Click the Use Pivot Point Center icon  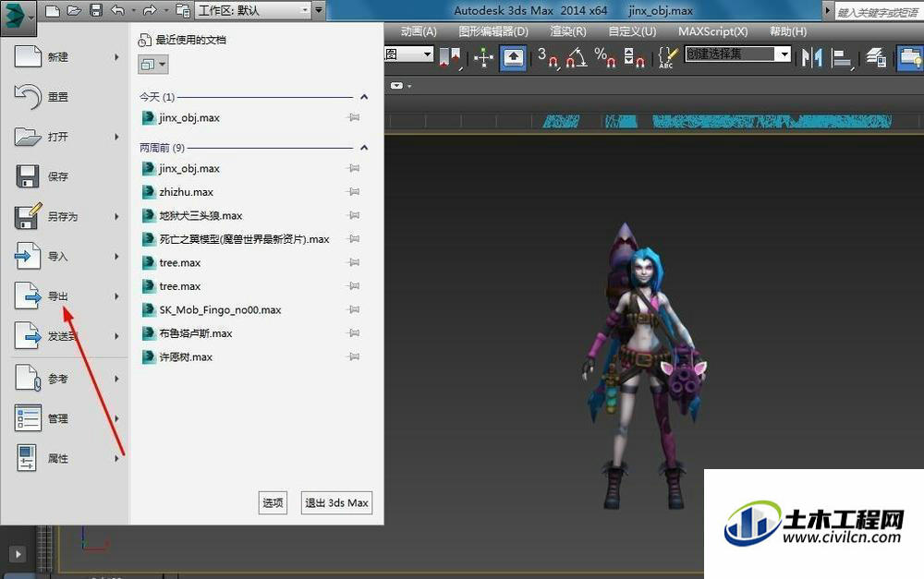click(451, 57)
